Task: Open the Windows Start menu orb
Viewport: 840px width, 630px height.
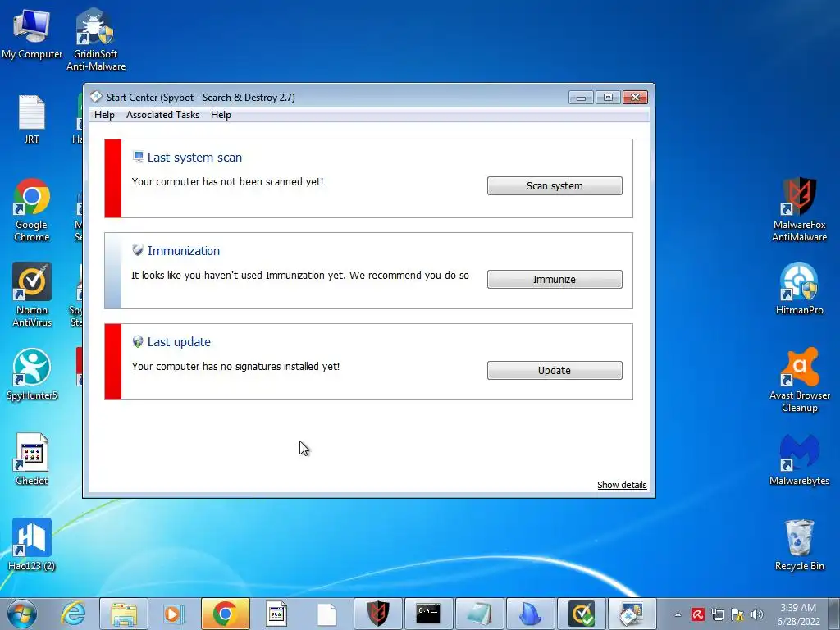Action: point(22,614)
